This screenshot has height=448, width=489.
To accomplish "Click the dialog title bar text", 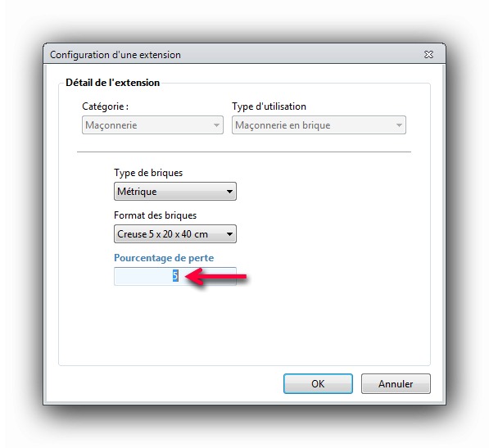I will pos(115,55).
